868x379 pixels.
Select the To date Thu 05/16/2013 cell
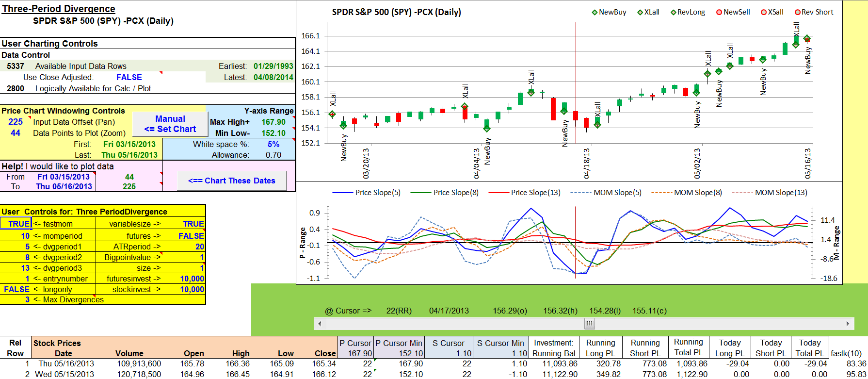click(63, 186)
